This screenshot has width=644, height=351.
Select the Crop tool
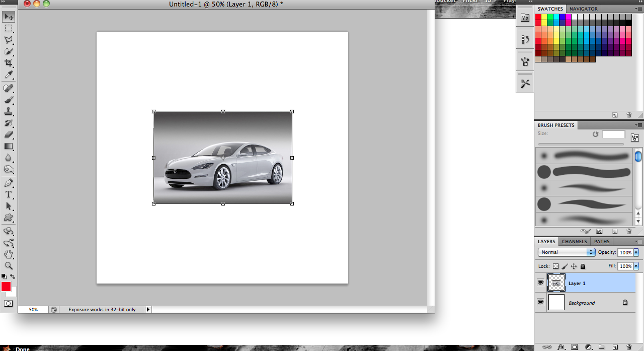tap(9, 63)
